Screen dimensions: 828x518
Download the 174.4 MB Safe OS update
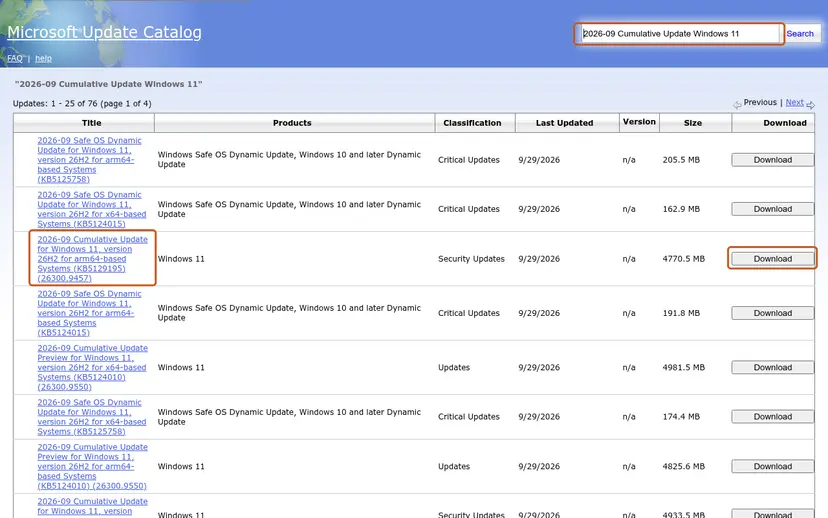click(773, 417)
